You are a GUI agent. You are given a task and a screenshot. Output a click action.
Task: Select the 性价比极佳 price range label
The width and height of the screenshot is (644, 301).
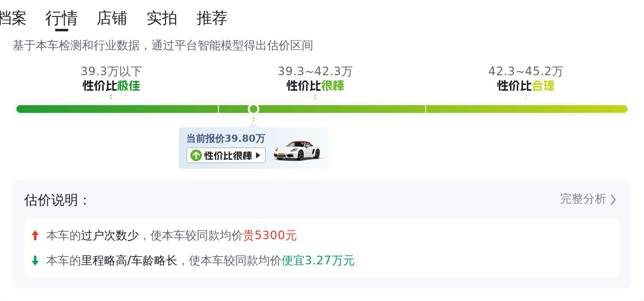(x=111, y=86)
